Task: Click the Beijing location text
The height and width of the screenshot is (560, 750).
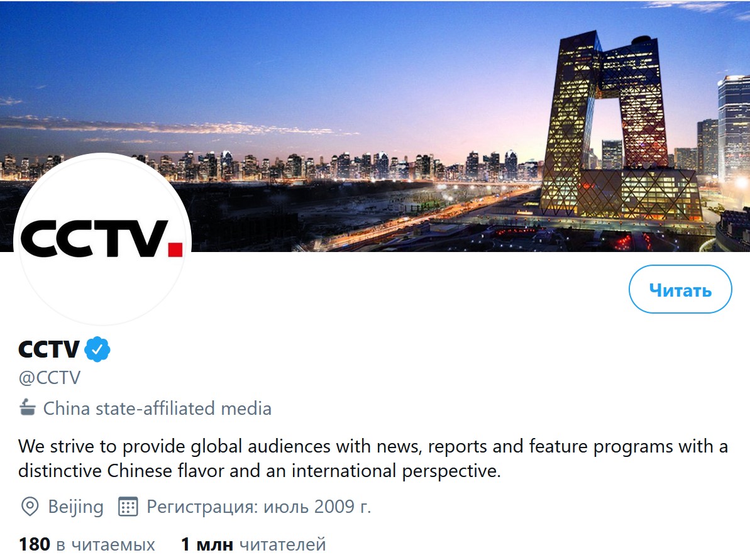Action: (x=75, y=507)
